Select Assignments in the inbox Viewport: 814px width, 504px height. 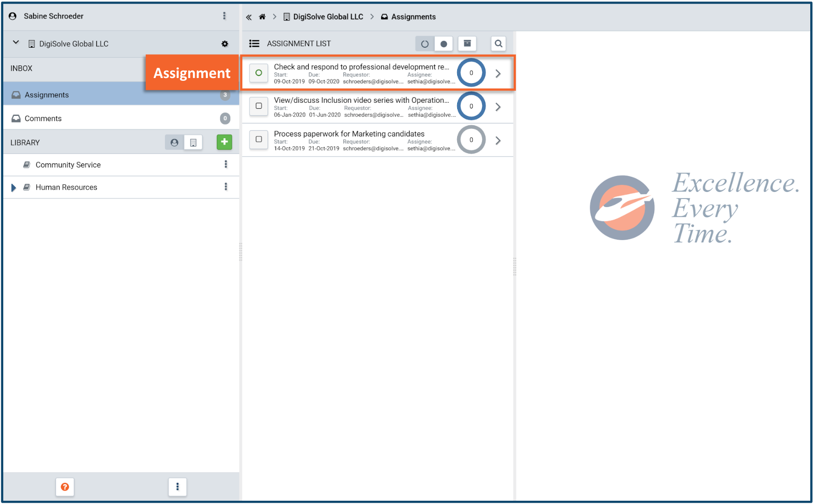121,94
